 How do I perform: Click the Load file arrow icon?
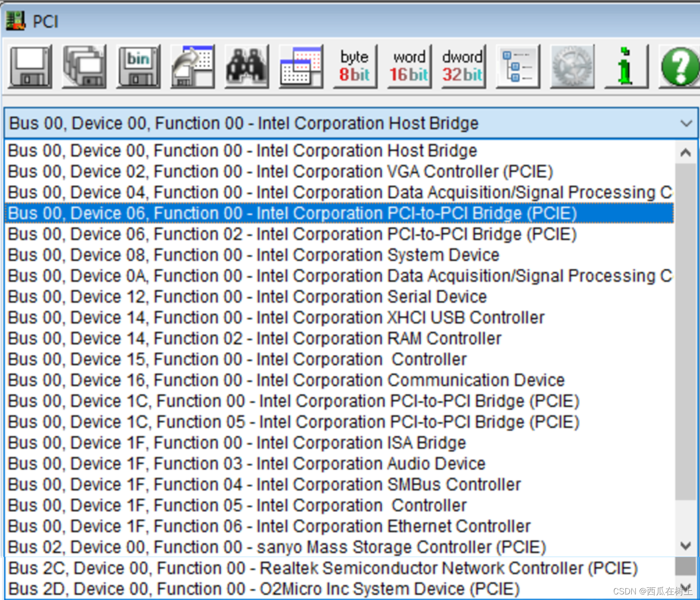click(193, 67)
